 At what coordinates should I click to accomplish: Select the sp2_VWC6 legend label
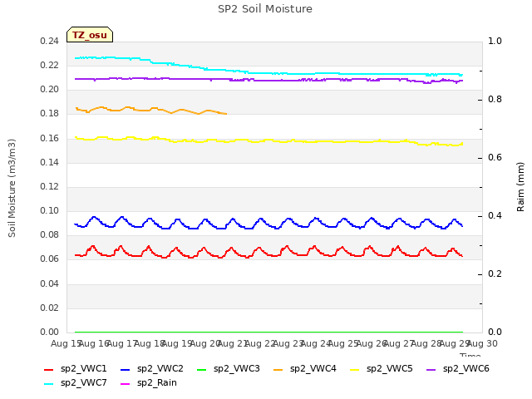click(466, 369)
